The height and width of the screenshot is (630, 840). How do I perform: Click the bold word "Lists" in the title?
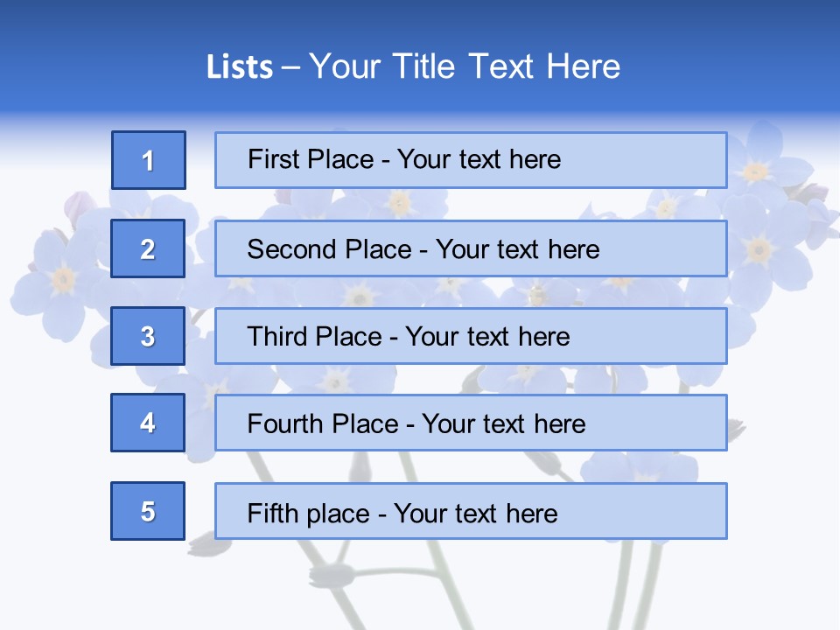pos(240,67)
